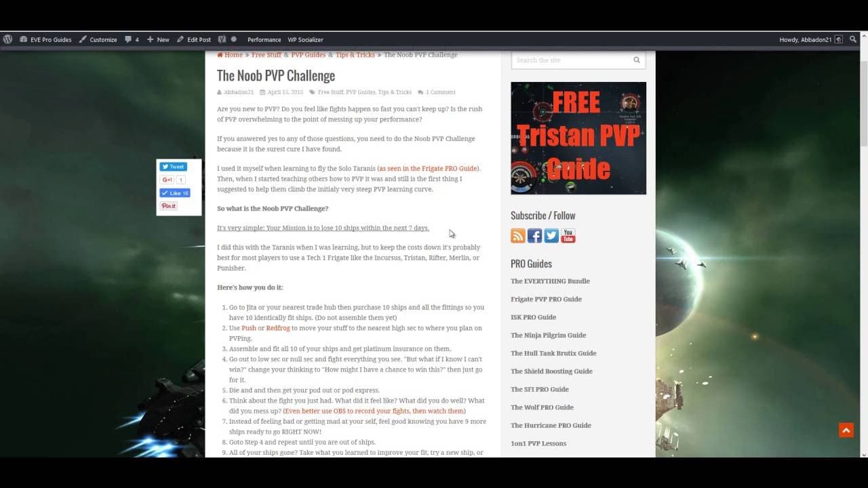Open Frigate PVP PRO Guide sidebar link

tap(546, 299)
